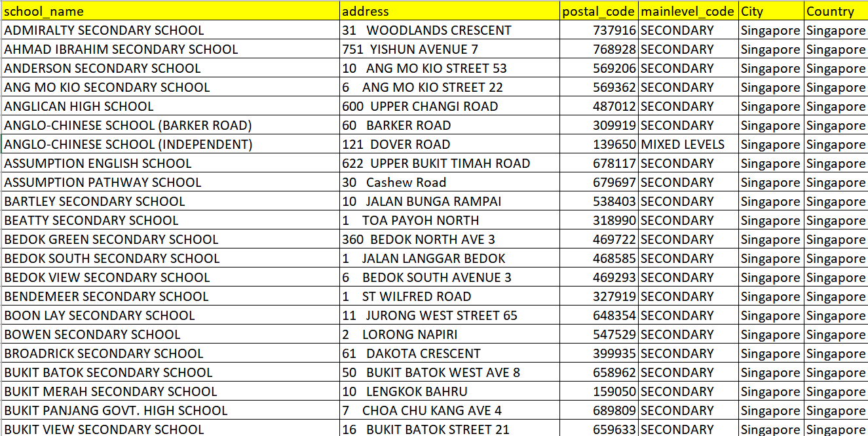The height and width of the screenshot is (436, 868).
Task: Select the cell with 121 DOVER ROAD
Action: (x=449, y=144)
